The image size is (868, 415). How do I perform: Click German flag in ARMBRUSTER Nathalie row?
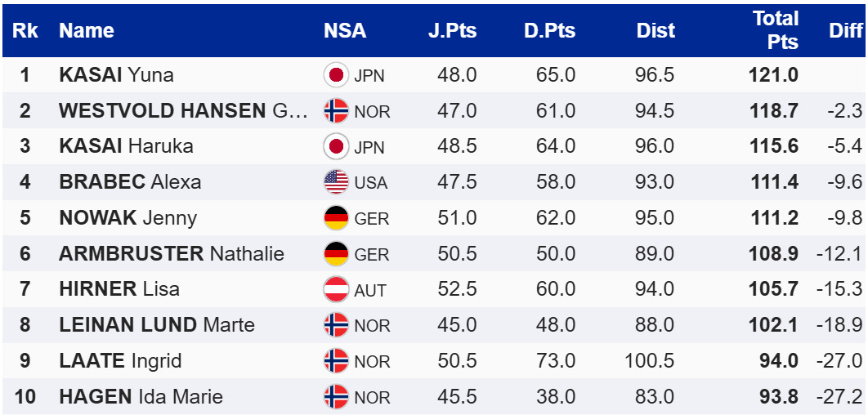[x=336, y=253]
